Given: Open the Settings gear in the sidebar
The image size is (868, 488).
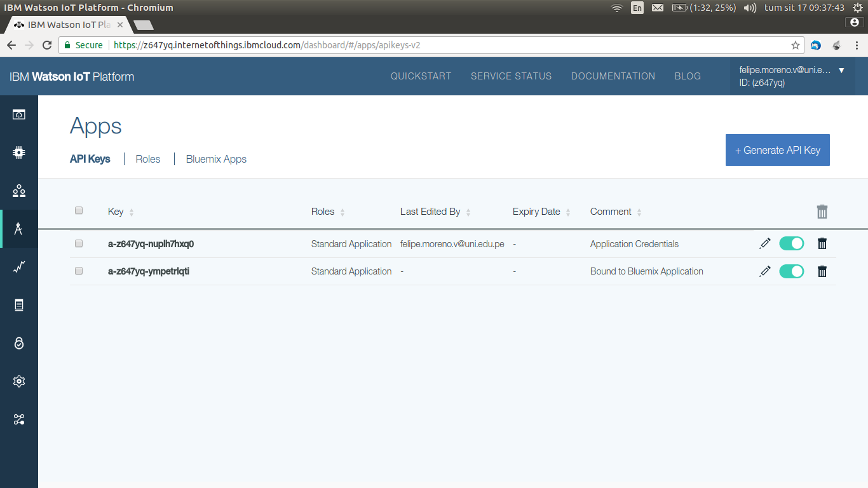Looking at the screenshot, I should 19,381.
